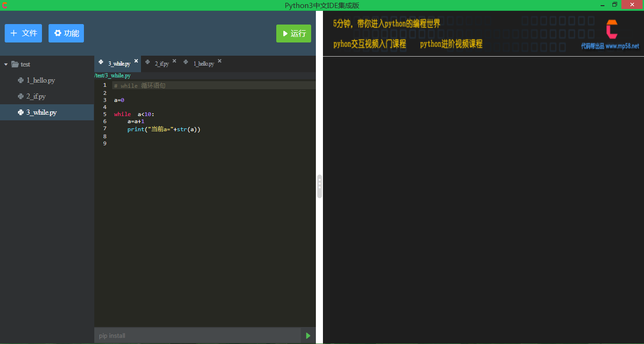Open python advanced video course link
Viewport: 644px width, 344px height.
(451, 44)
